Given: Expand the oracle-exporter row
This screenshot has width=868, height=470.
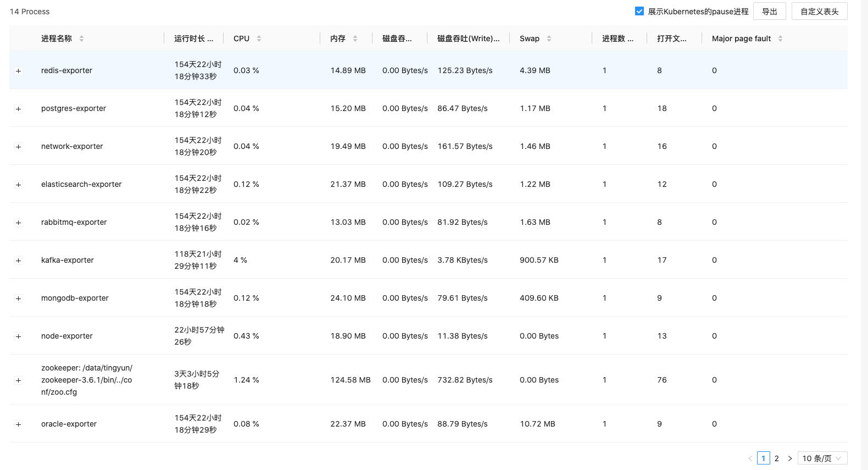Looking at the screenshot, I should pos(19,424).
